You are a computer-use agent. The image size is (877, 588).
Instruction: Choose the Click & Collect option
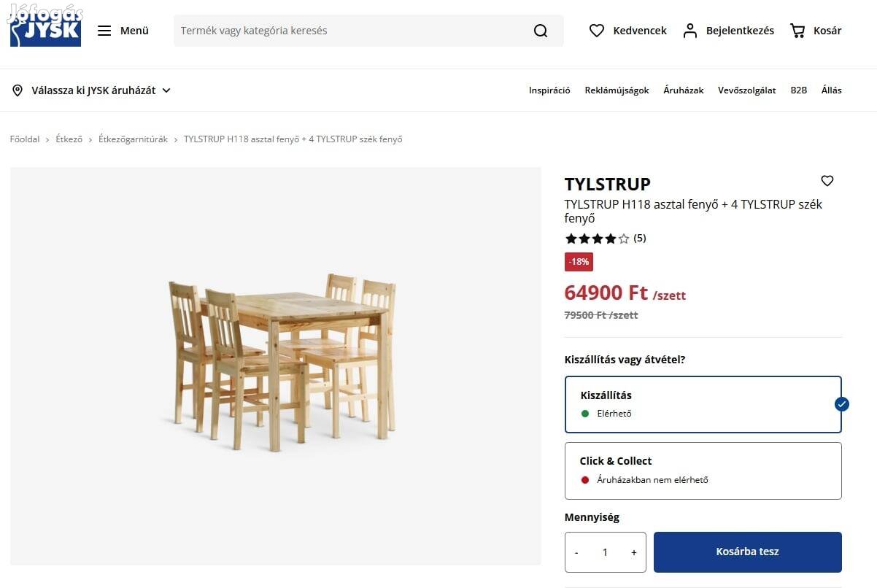[x=703, y=471]
